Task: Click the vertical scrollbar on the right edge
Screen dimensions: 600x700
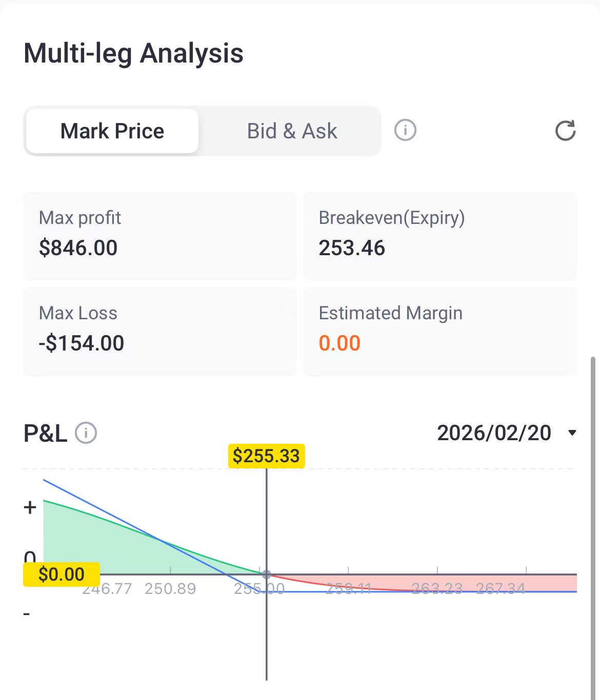Action: 594,512
